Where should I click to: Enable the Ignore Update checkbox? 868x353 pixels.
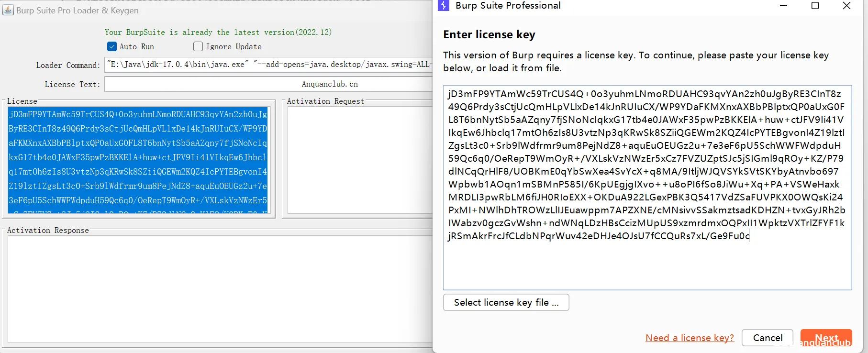[198, 46]
